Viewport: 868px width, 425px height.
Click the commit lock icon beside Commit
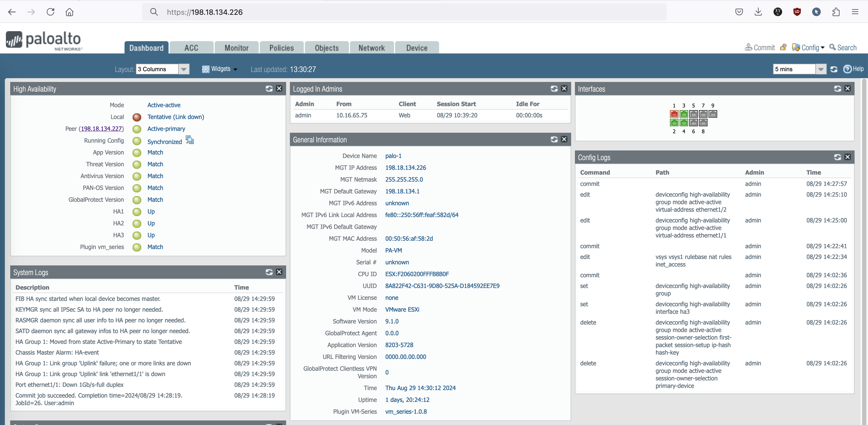pos(783,48)
